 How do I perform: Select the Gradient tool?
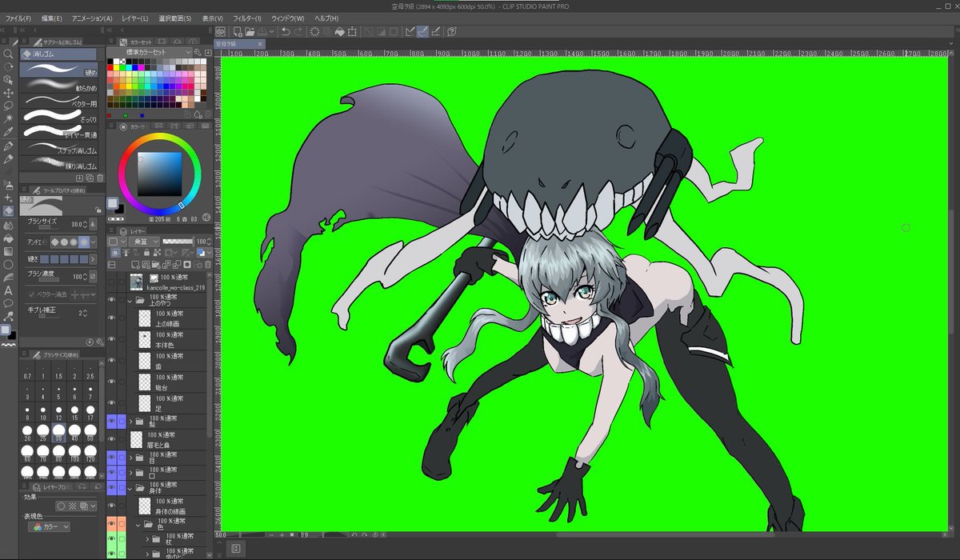coord(8,250)
